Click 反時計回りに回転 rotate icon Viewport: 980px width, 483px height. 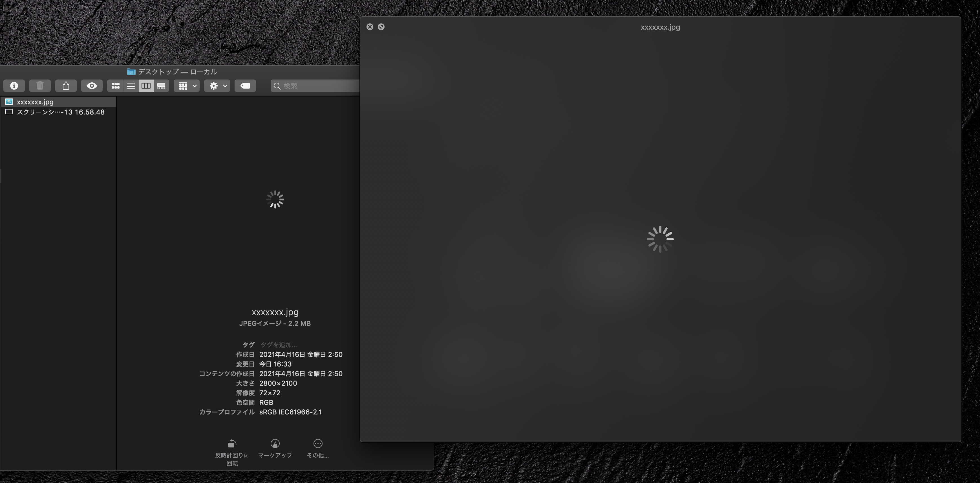click(x=232, y=444)
